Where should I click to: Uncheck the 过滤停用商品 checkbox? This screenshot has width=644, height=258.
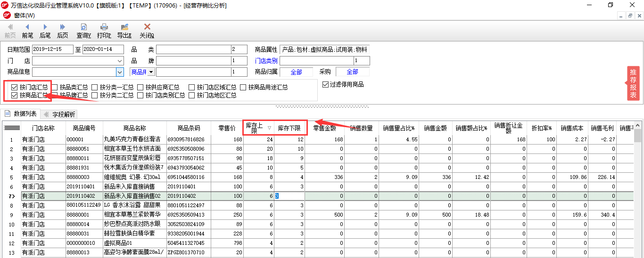tap(325, 84)
